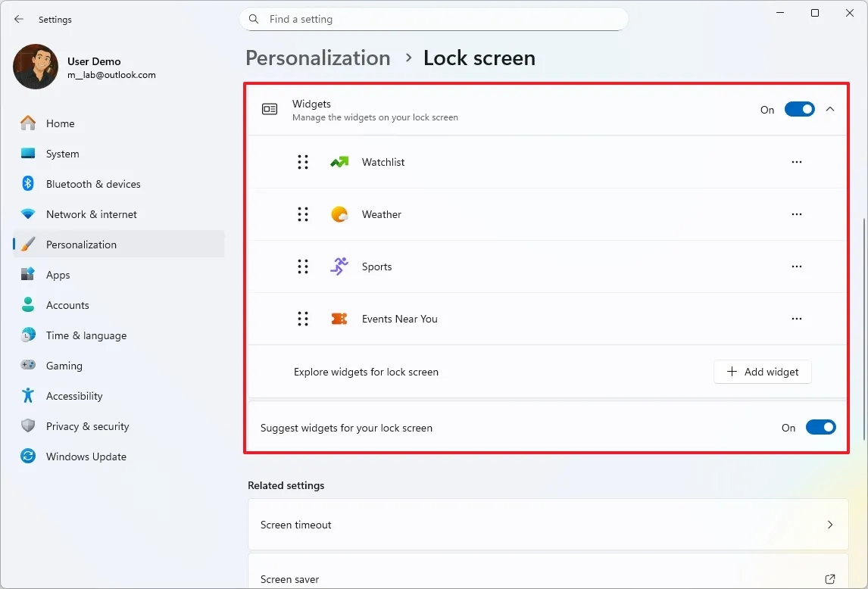Viewport: 868px width, 589px height.
Task: Open the Weather widget options menu
Action: click(796, 214)
